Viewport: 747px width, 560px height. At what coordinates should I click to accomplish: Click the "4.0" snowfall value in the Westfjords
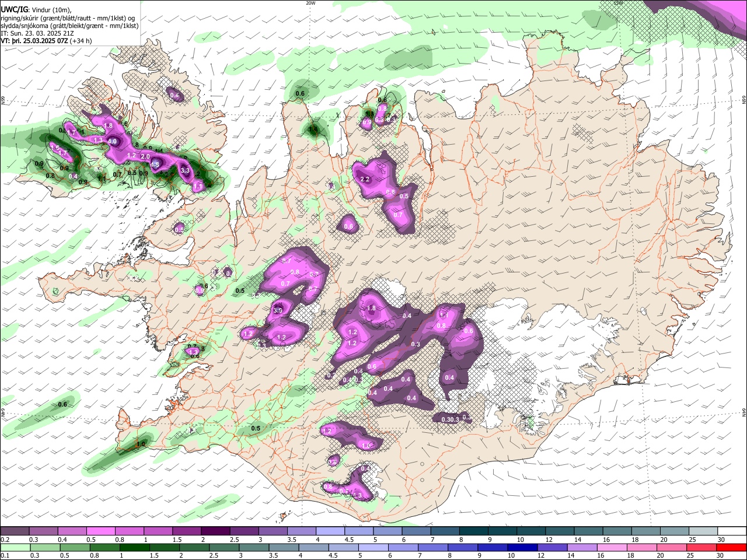[113, 141]
